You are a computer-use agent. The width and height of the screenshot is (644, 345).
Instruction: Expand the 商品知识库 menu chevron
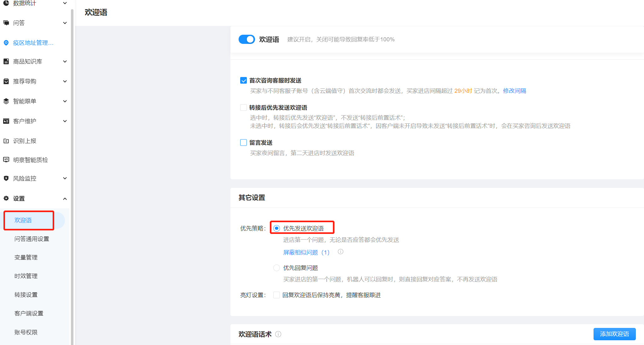pos(65,62)
